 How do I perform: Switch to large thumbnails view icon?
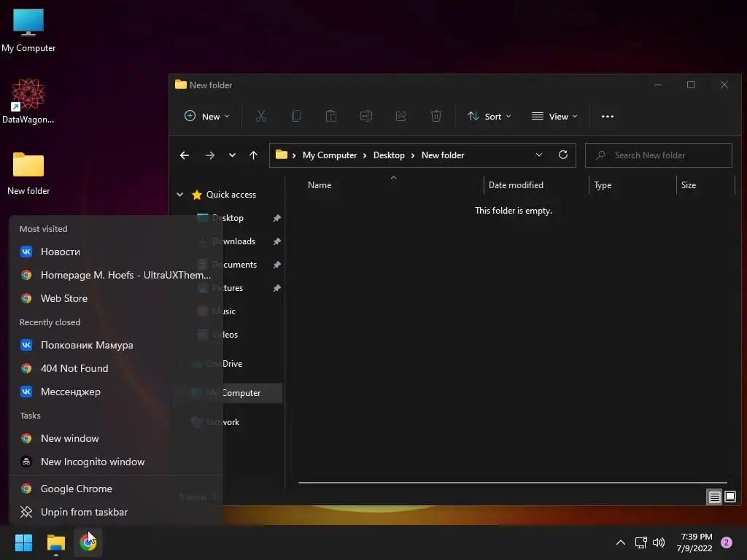pos(730,497)
